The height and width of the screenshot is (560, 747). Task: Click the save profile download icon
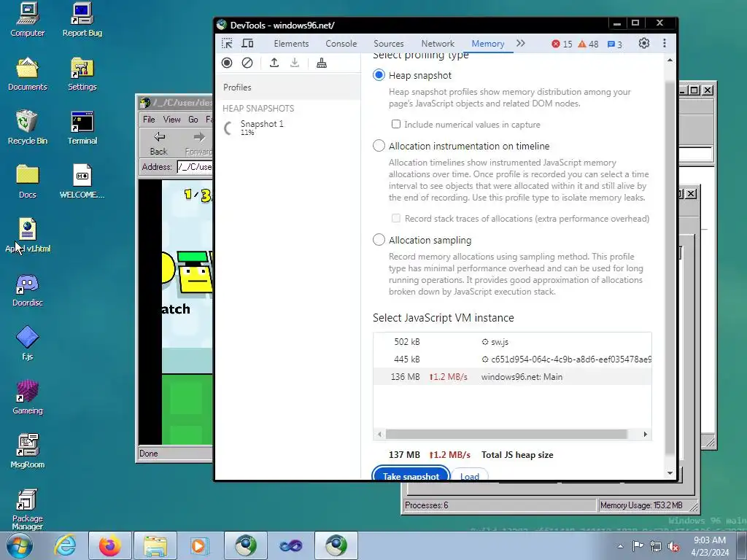295,63
